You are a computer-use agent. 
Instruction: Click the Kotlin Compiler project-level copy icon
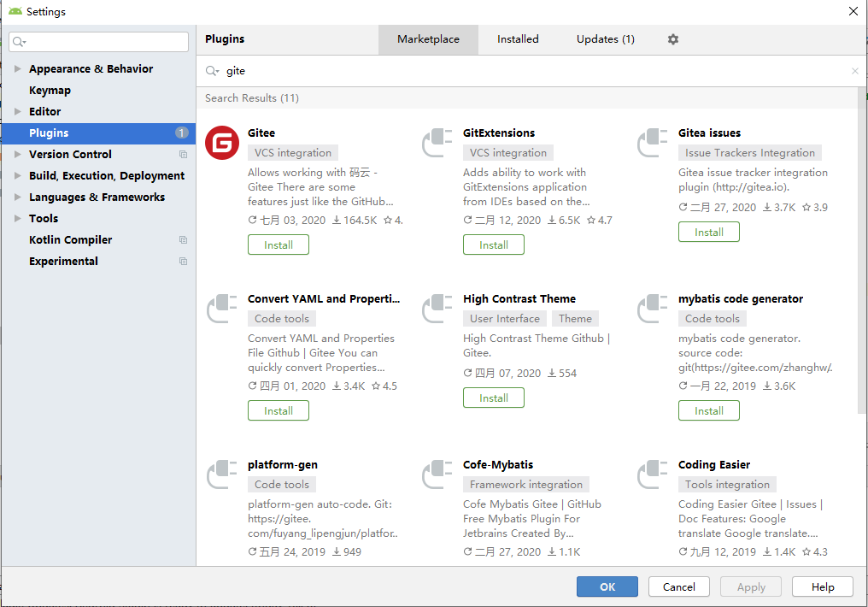click(183, 240)
